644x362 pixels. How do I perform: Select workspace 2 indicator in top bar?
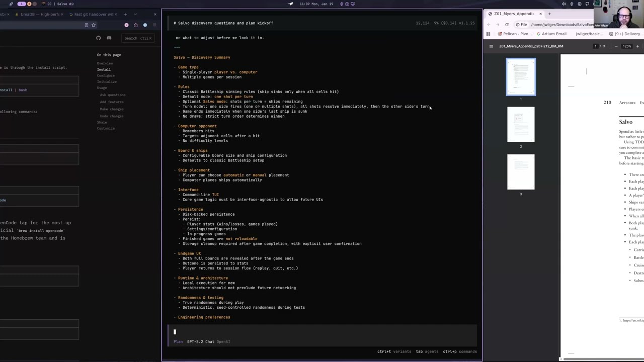29,4
